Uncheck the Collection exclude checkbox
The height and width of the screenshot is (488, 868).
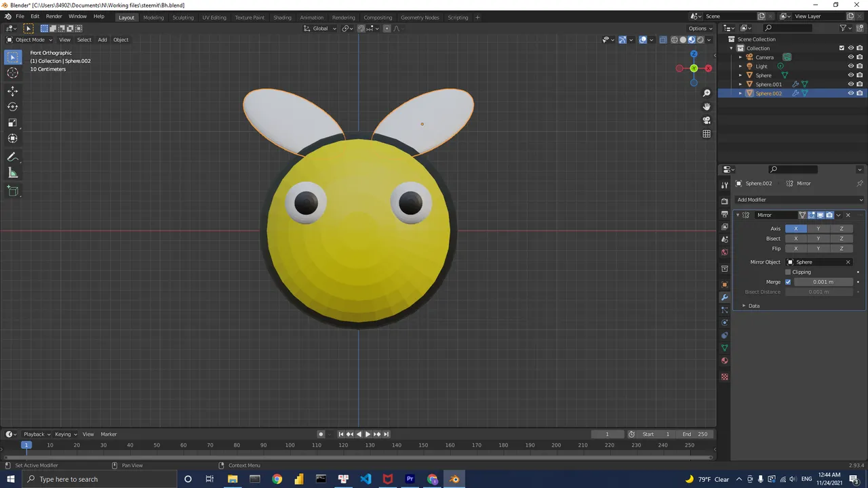pyautogui.click(x=842, y=48)
